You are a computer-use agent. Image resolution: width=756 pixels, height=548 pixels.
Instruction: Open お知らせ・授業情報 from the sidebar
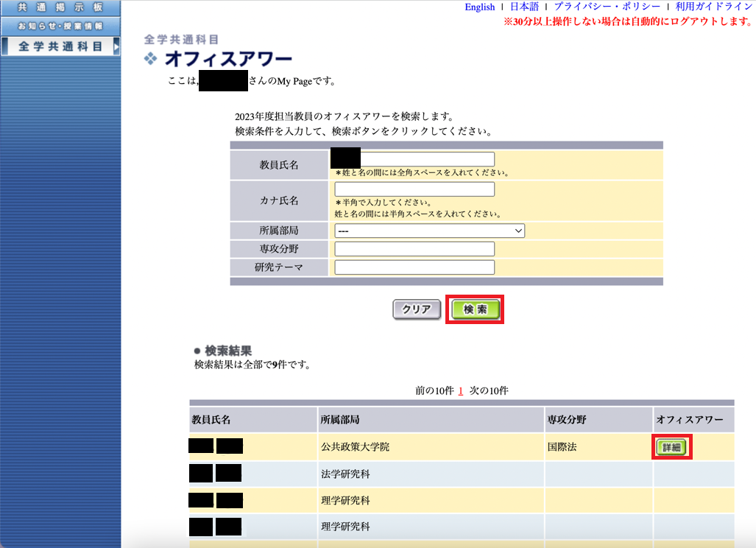(59, 24)
